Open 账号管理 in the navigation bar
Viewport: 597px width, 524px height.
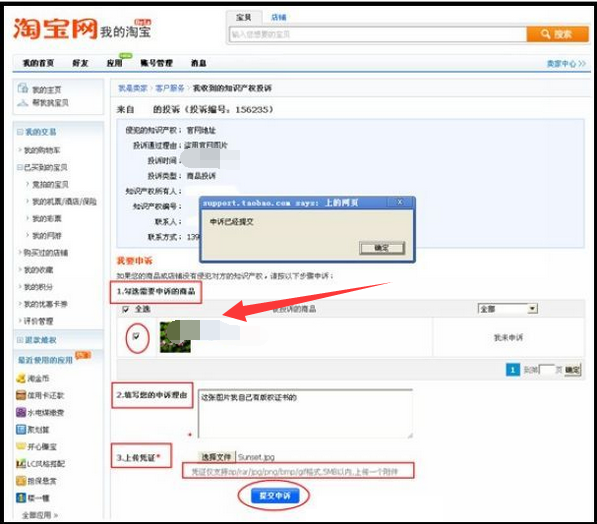tap(156, 63)
